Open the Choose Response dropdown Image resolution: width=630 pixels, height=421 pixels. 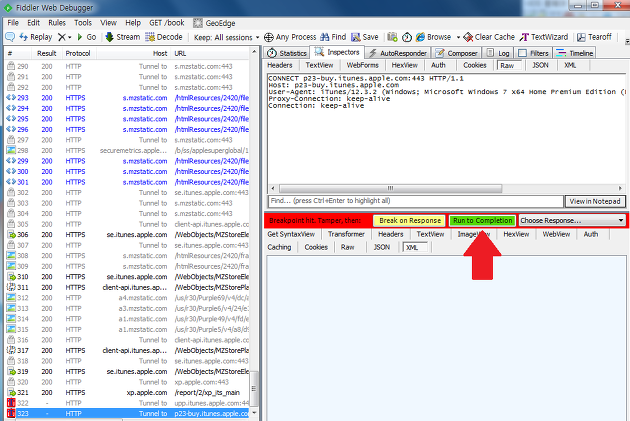coord(572,221)
